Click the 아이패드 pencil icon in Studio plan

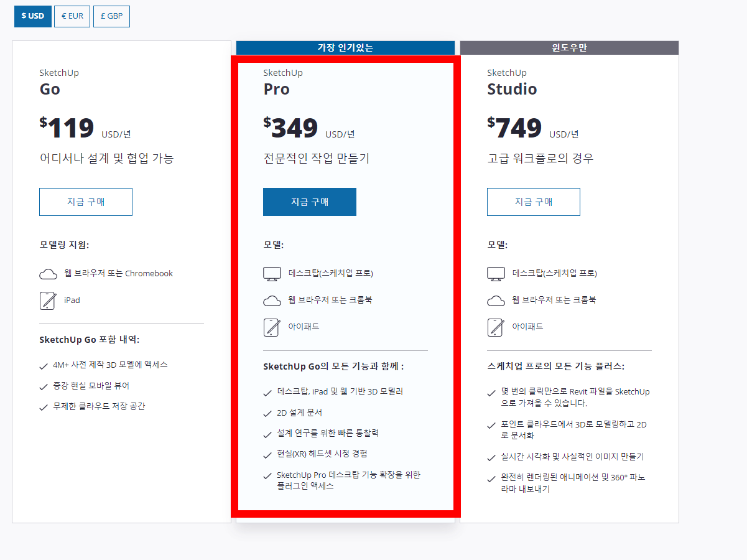(496, 326)
